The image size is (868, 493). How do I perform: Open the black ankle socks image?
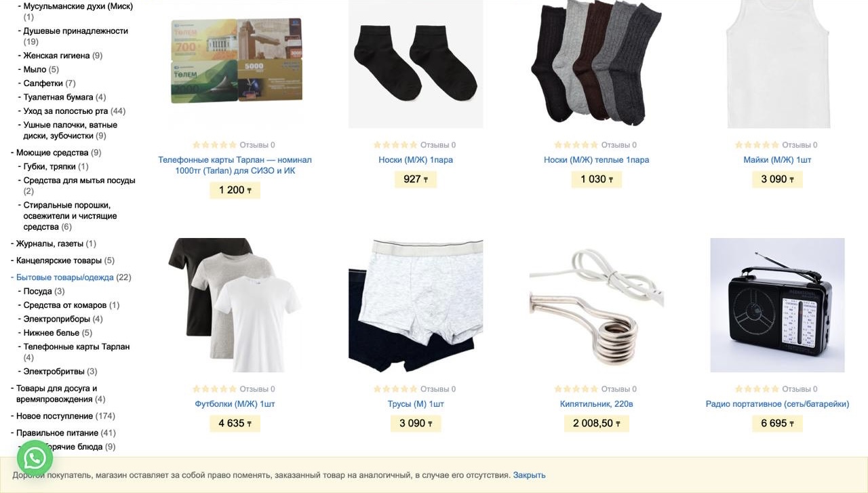coord(416,62)
